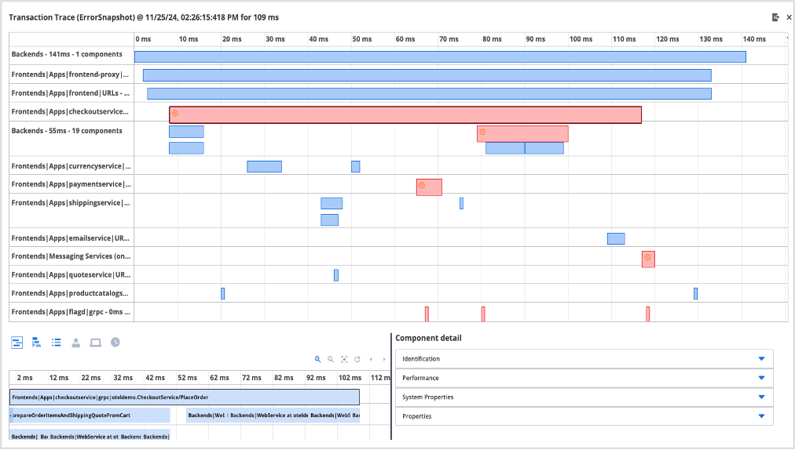Select the emailservice blue segment

pyautogui.click(x=616, y=239)
